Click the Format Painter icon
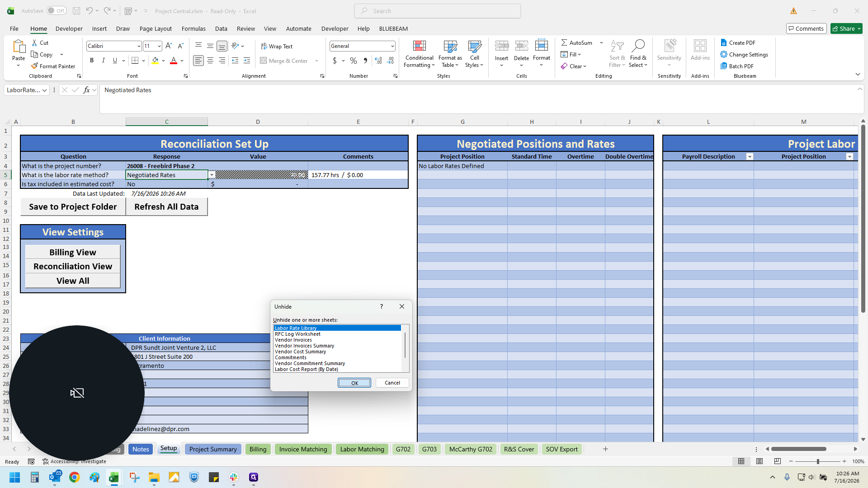 [x=34, y=66]
